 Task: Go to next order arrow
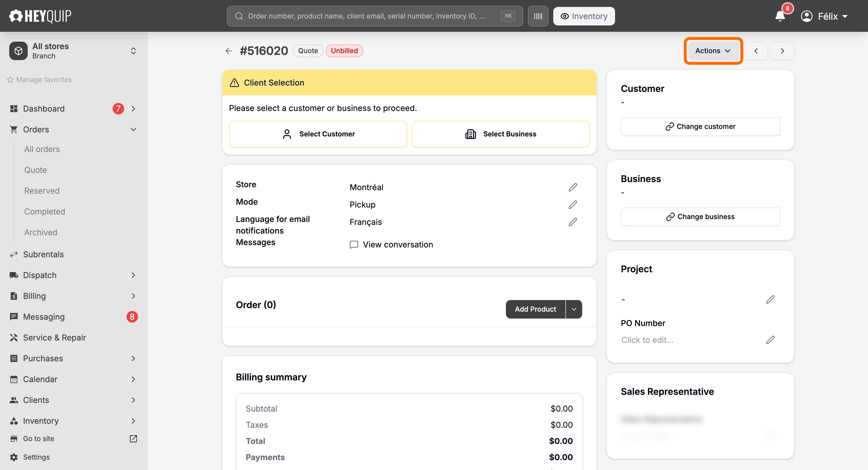[783, 51]
